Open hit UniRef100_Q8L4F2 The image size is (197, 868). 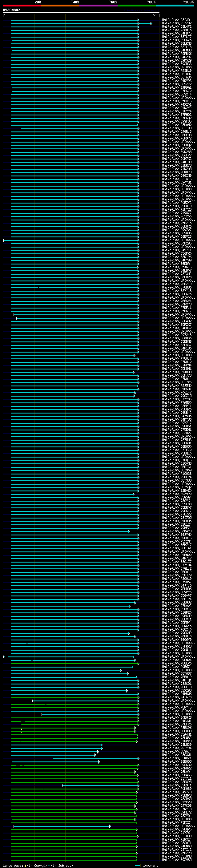click(177, 26)
